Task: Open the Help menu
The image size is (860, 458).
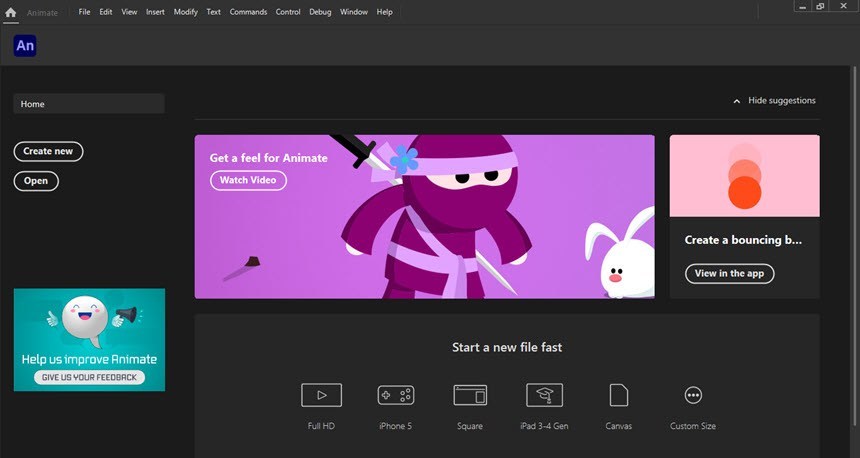Action: click(x=384, y=12)
